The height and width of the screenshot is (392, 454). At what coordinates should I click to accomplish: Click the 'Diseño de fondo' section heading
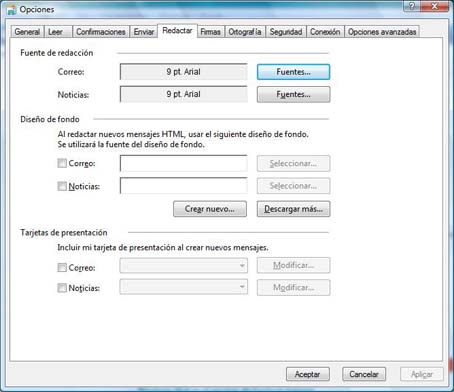(50, 119)
